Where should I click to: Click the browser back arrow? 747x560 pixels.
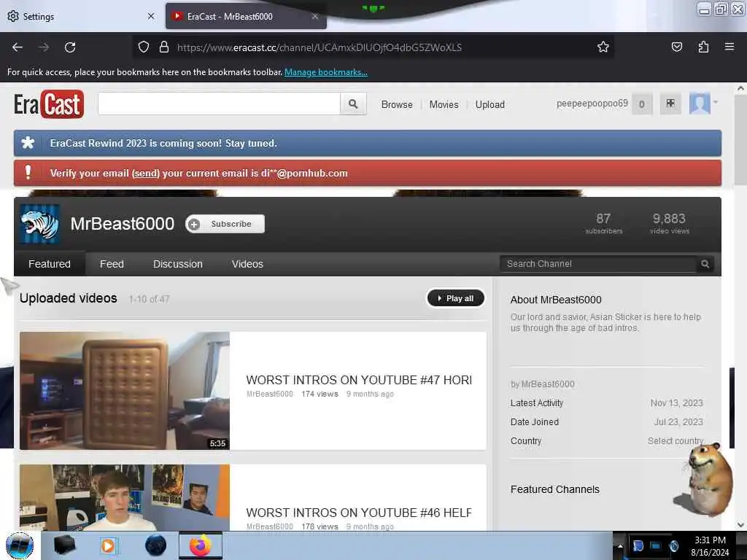(18, 47)
